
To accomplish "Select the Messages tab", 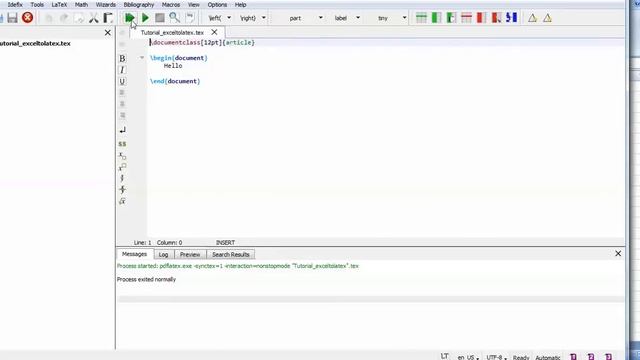I will tap(134, 254).
